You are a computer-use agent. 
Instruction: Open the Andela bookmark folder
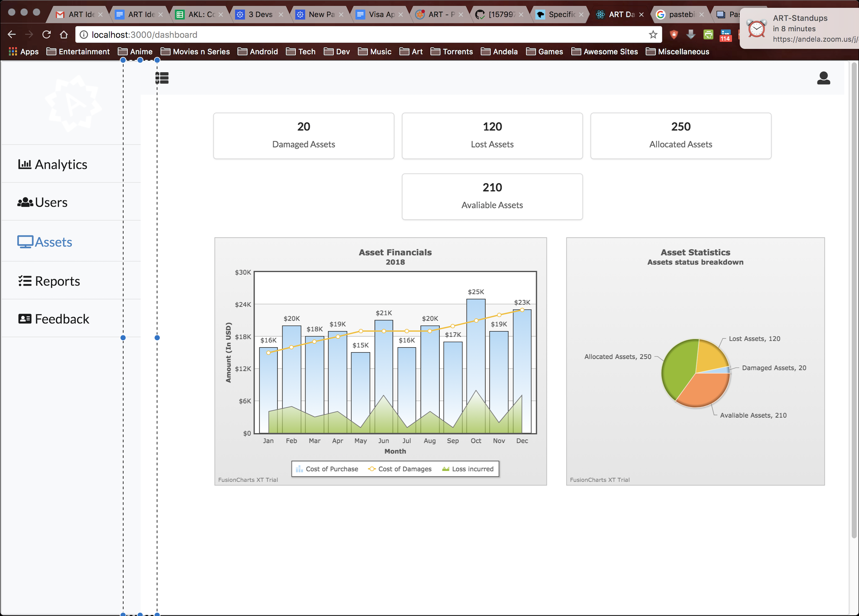point(499,51)
